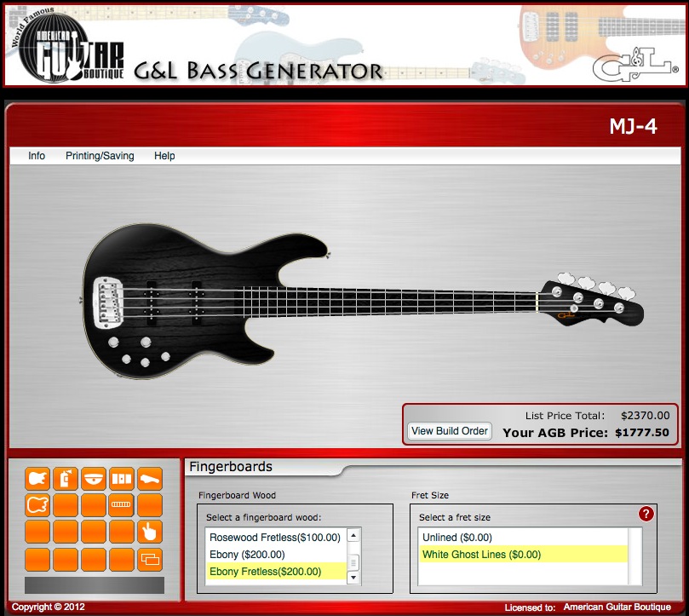Viewport: 689px width, 616px height.
Task: Click the red question mark help icon
Action: (x=646, y=514)
